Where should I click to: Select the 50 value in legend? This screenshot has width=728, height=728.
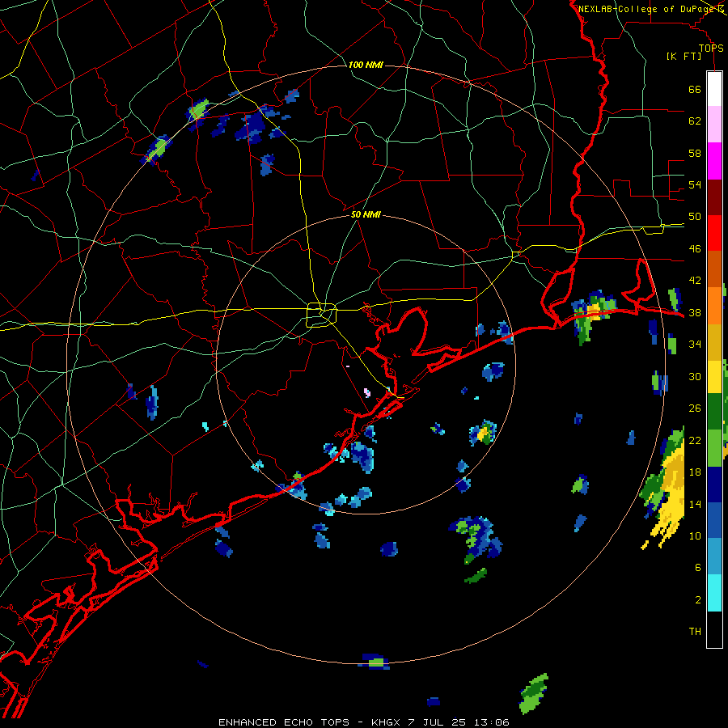pos(695,217)
